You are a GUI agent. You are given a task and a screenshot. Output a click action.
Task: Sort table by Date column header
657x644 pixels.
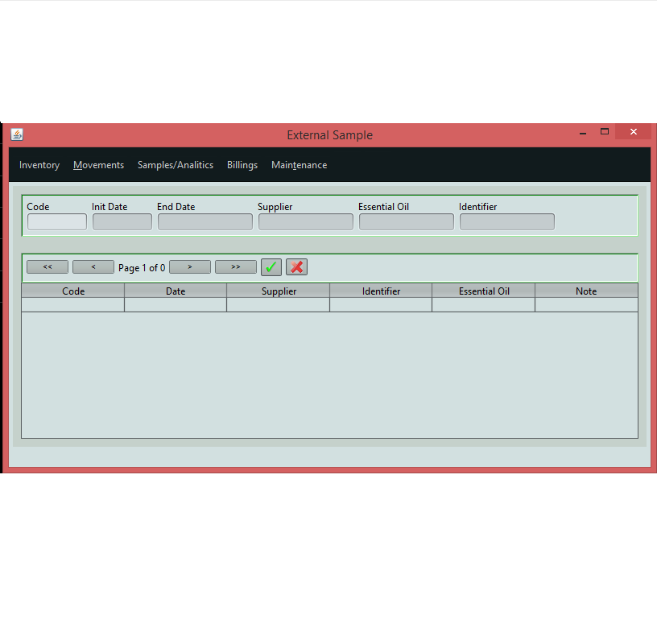[x=176, y=291]
